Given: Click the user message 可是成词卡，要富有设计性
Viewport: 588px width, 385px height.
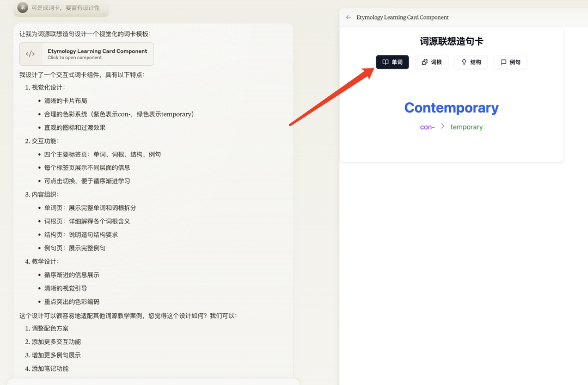Looking at the screenshot, I should tap(66, 8).
